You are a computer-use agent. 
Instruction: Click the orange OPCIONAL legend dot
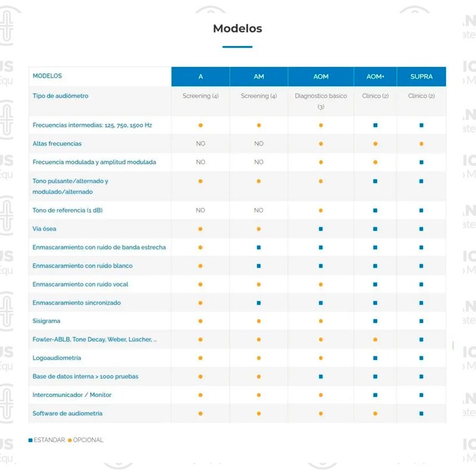(70, 440)
